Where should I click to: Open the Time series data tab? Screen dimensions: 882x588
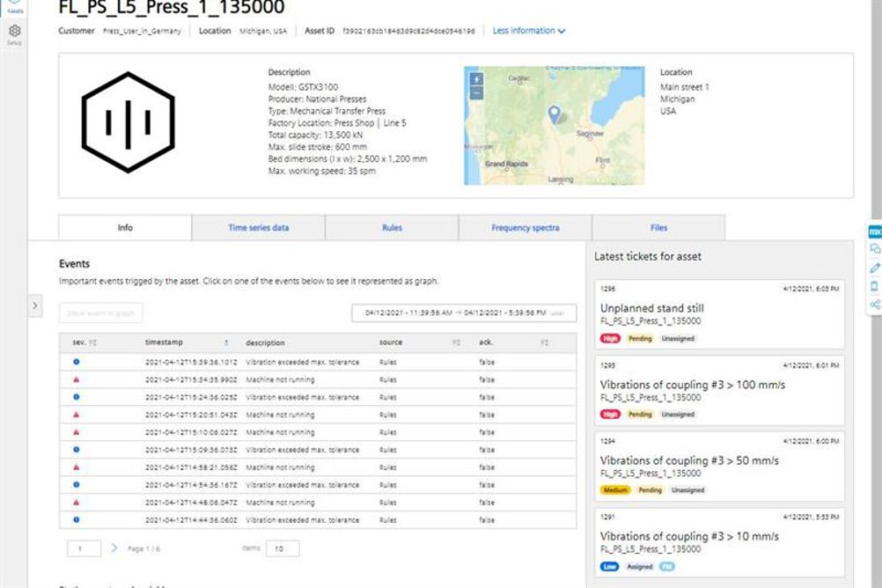click(258, 227)
